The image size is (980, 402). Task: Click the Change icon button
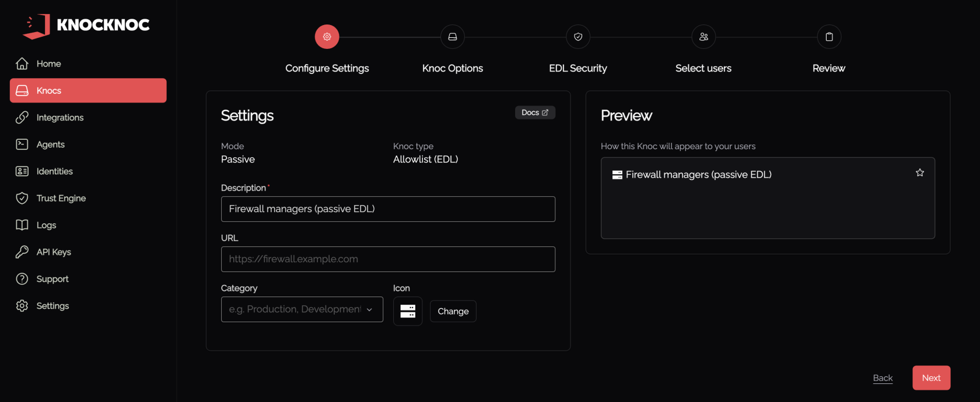[453, 311]
